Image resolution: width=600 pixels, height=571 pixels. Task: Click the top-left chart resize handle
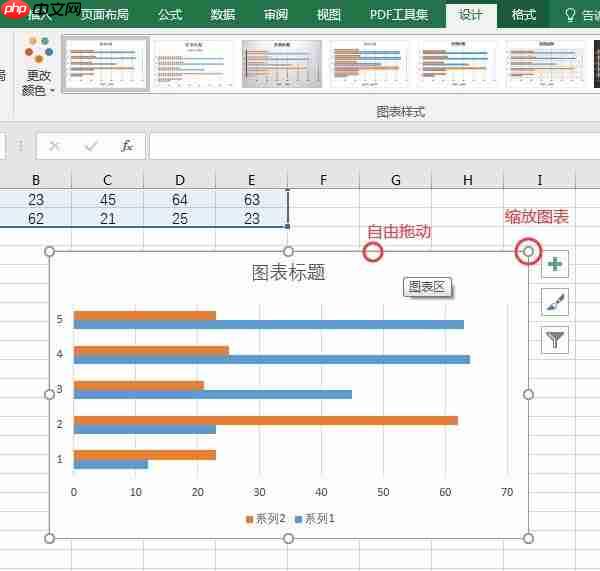coord(49,251)
